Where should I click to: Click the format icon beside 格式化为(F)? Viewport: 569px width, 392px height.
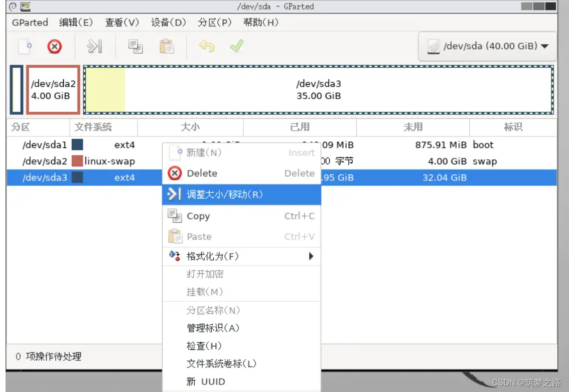coord(175,256)
